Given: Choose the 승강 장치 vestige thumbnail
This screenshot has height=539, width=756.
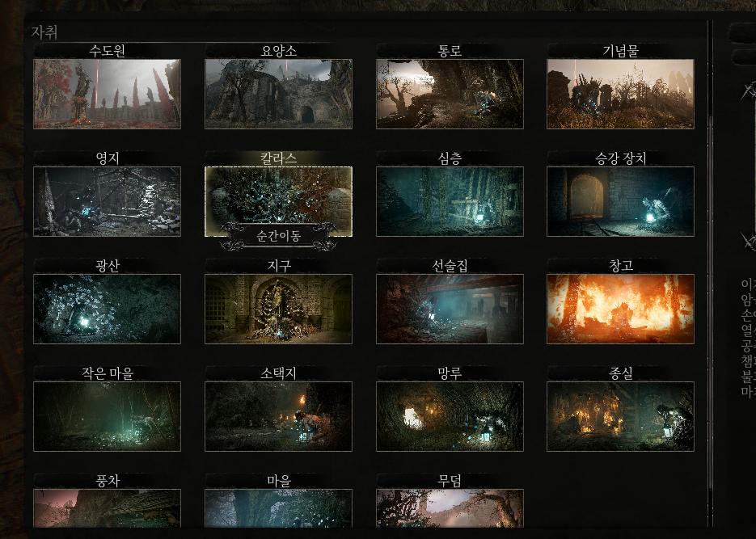Looking at the screenshot, I should (x=620, y=201).
